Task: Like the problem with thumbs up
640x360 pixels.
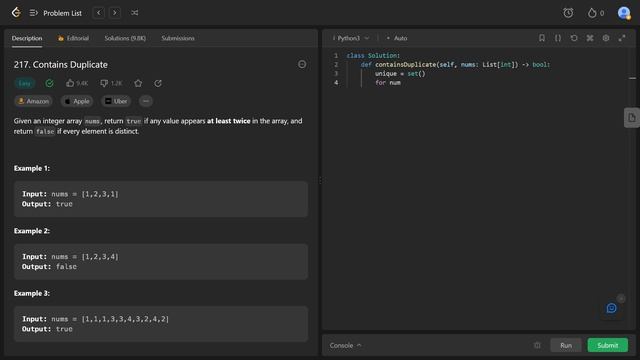Action: [x=77, y=83]
